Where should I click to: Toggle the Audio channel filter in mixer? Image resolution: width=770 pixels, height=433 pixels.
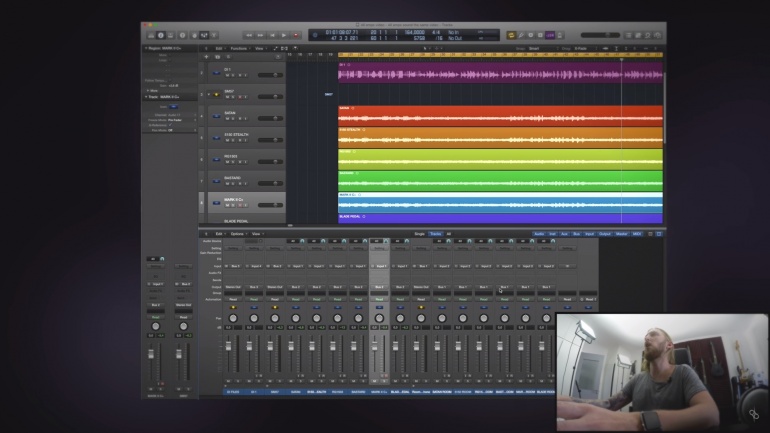(x=539, y=233)
